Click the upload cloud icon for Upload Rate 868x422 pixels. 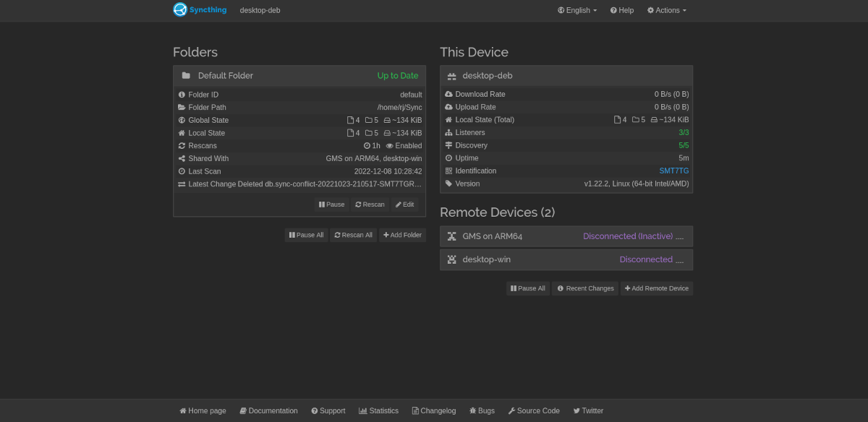pos(448,107)
